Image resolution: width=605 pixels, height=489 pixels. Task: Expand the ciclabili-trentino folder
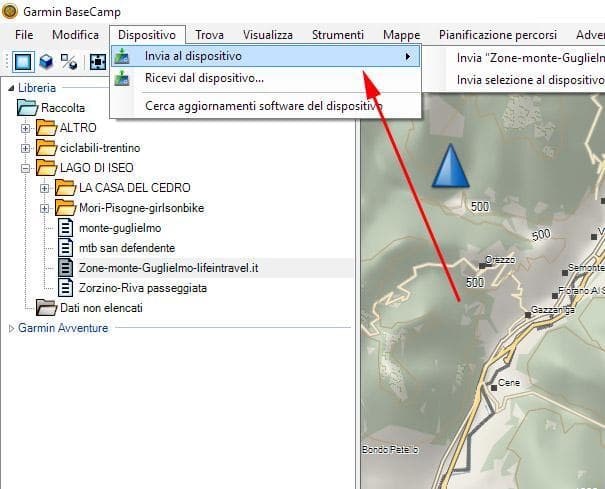tap(25, 148)
